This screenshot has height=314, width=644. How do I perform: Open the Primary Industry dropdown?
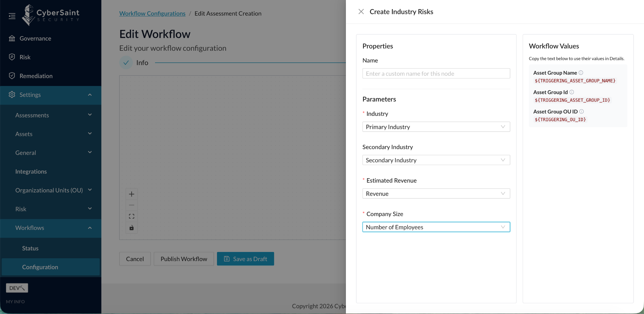point(436,127)
